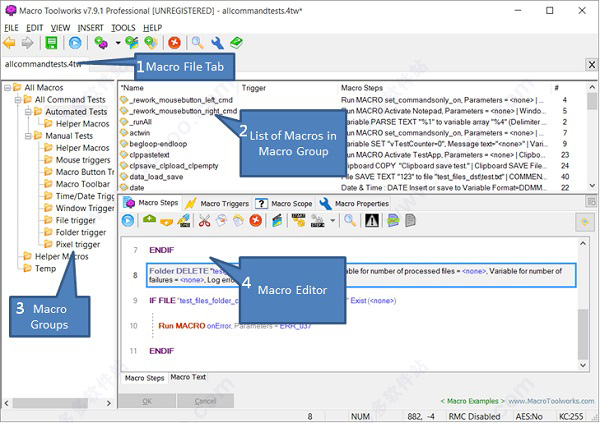Copy the step in editor toolbar

(x=221, y=221)
